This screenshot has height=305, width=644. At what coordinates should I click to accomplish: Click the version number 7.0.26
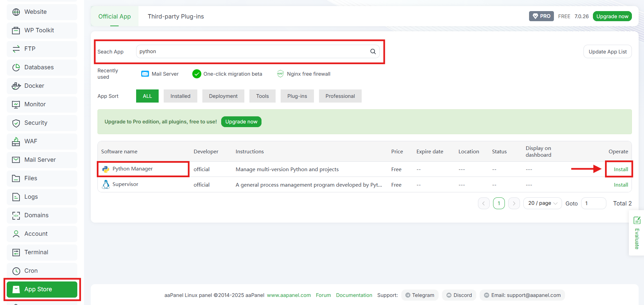[x=581, y=16]
